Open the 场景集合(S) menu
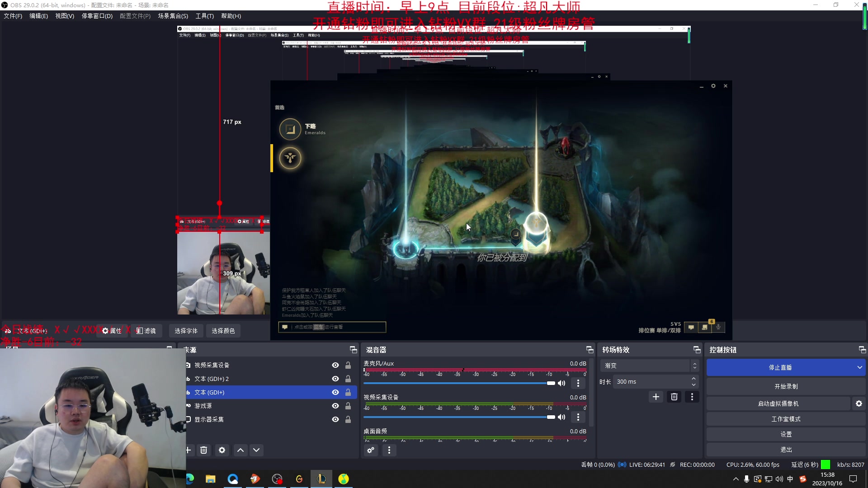The height and width of the screenshot is (488, 868). tap(173, 16)
